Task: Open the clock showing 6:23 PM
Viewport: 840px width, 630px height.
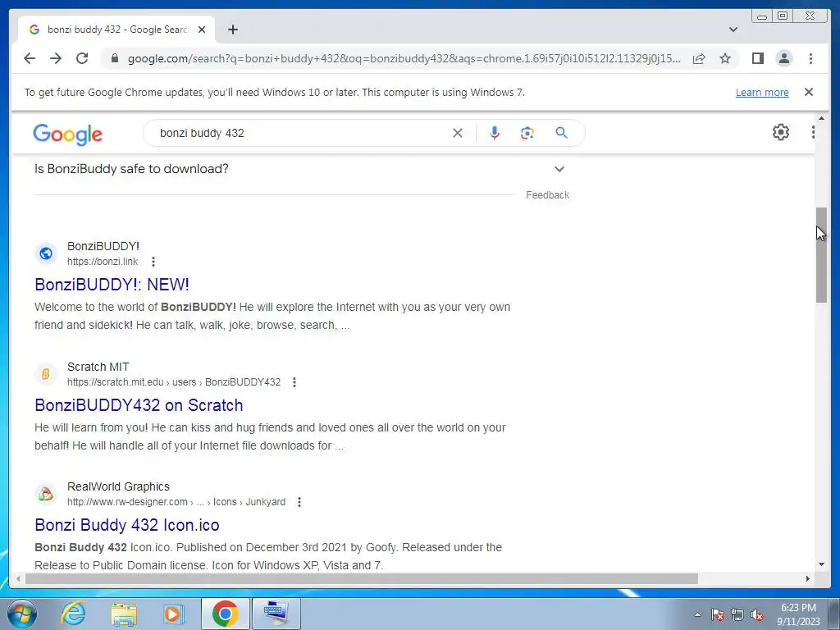Action: [x=798, y=614]
